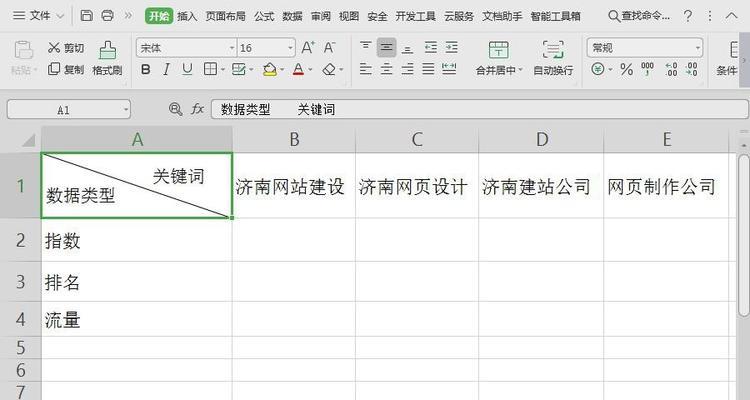This screenshot has width=750, height=400.
Task: Click the Cut scissors icon
Action: tap(54, 47)
